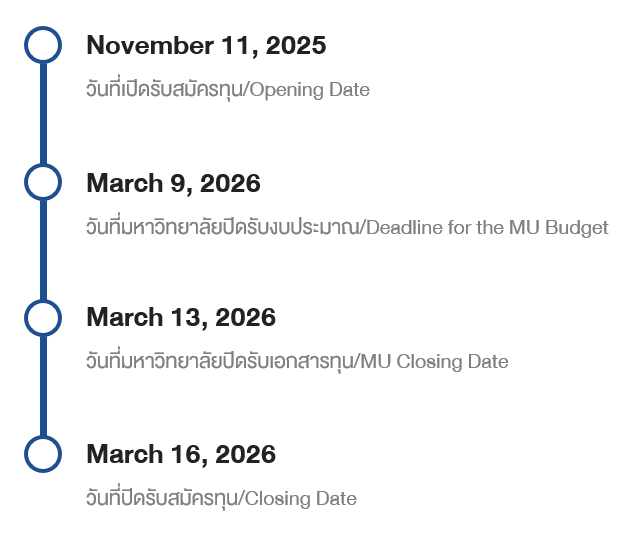Click the timeline line between March 9 and March 13
640x534 pixels.
coord(43,250)
